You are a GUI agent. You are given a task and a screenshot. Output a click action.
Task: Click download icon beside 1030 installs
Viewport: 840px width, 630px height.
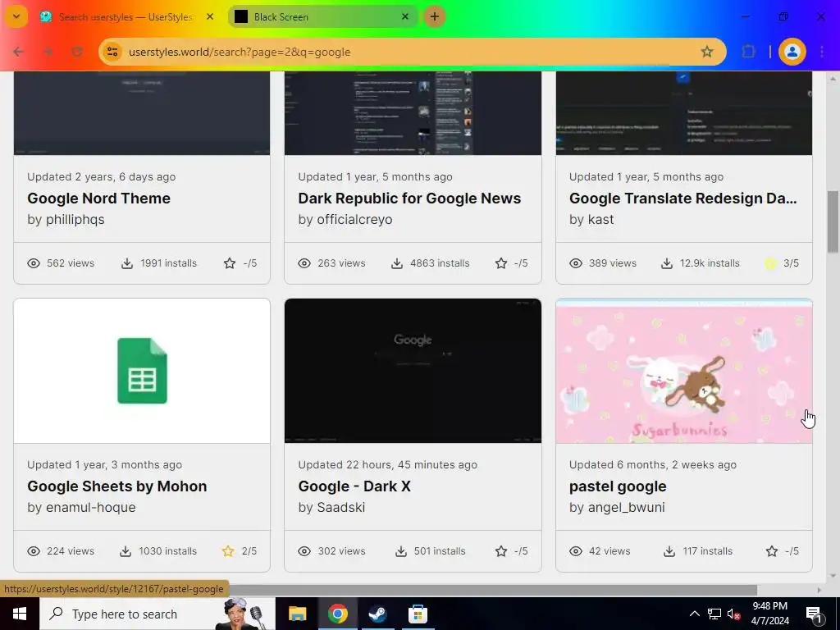(x=126, y=551)
